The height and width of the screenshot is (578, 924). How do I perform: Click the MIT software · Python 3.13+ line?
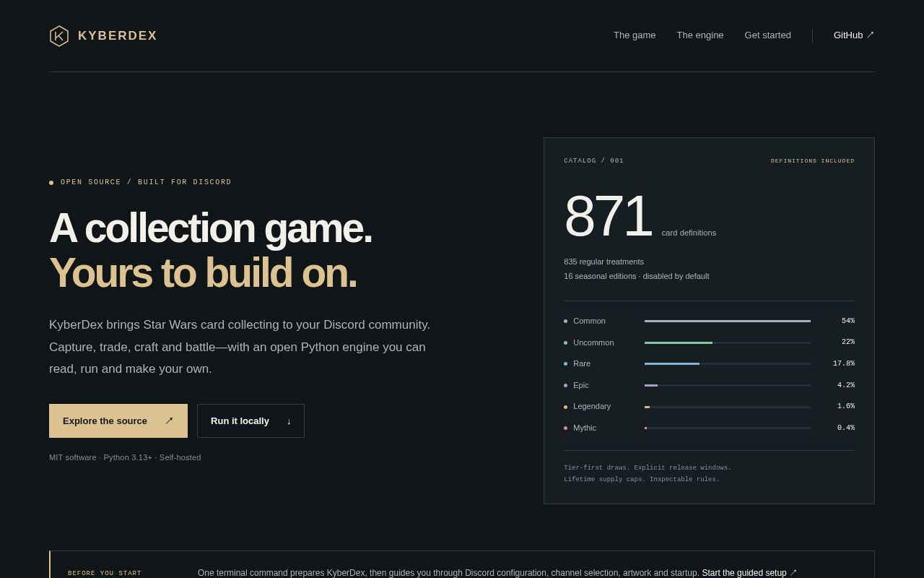125,457
